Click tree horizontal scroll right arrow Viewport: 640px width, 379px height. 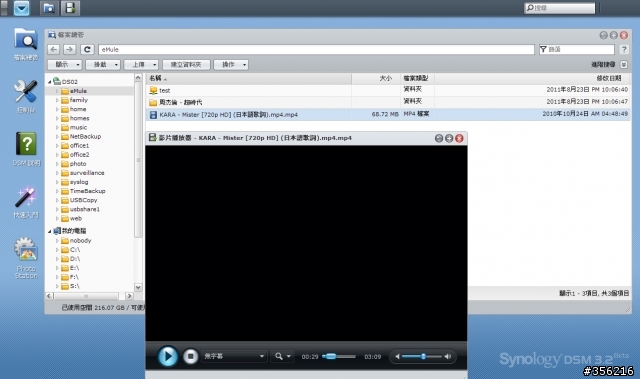pos(129,296)
